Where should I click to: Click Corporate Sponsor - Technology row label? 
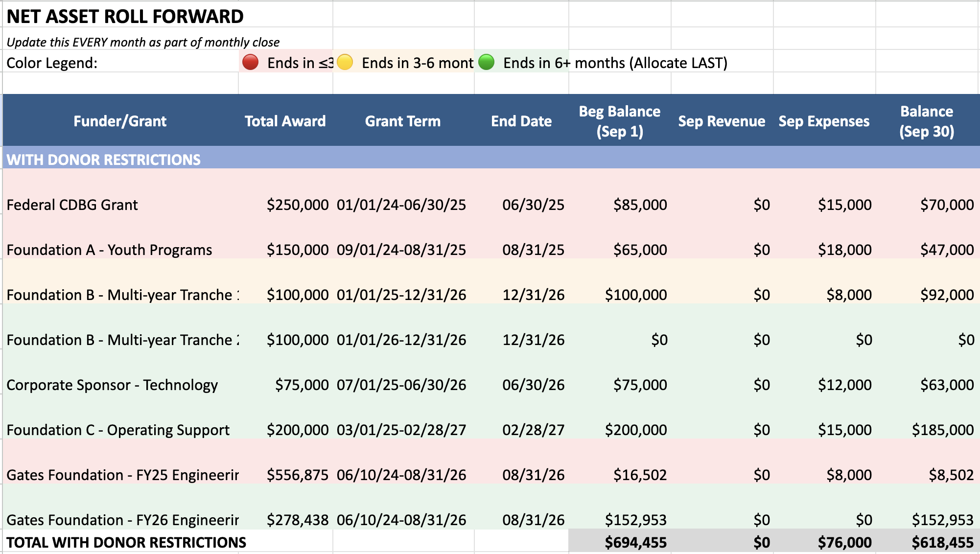point(112,385)
